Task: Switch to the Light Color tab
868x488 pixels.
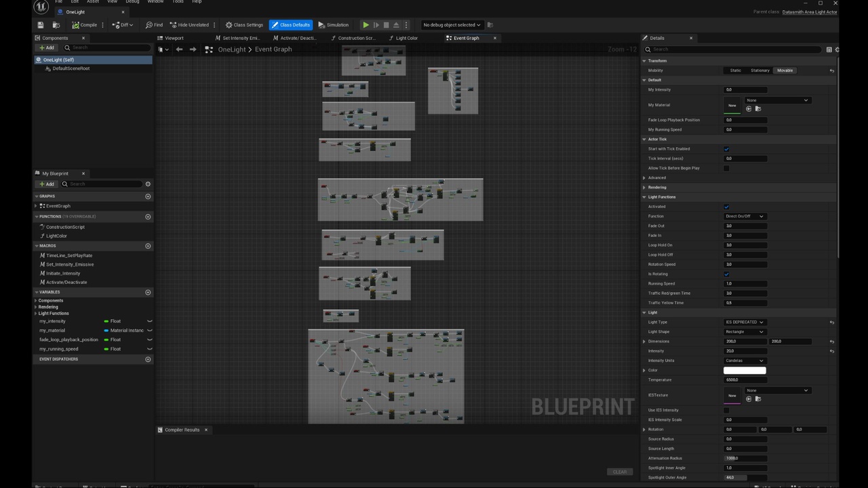Action: pyautogui.click(x=403, y=38)
